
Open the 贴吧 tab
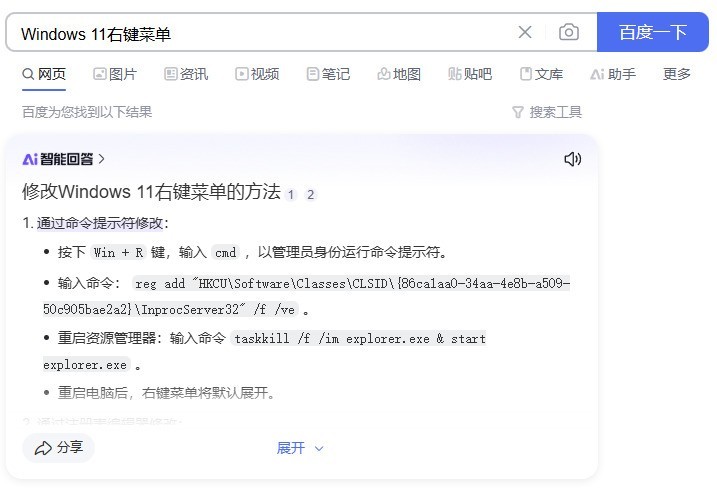[470, 74]
